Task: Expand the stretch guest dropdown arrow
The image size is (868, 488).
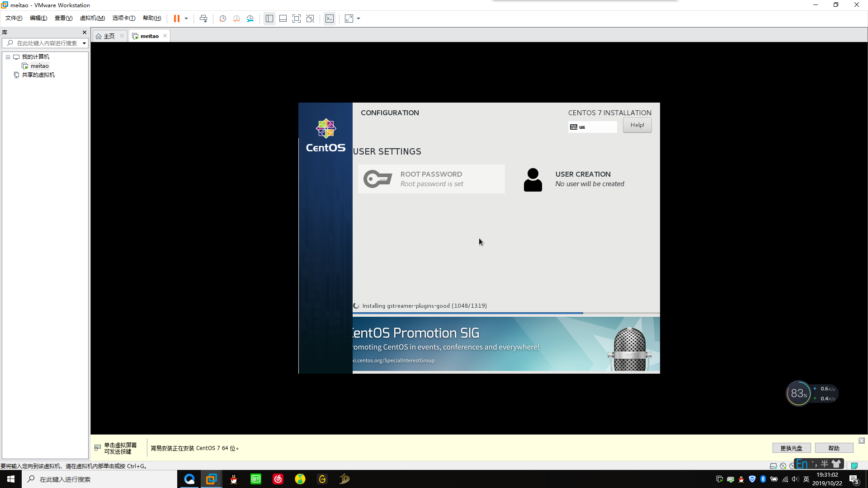Action: (x=359, y=19)
